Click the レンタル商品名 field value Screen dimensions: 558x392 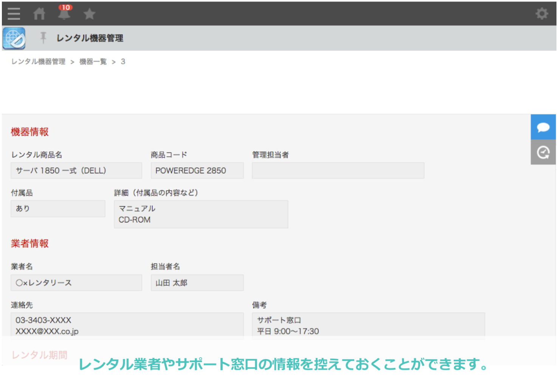(x=76, y=170)
